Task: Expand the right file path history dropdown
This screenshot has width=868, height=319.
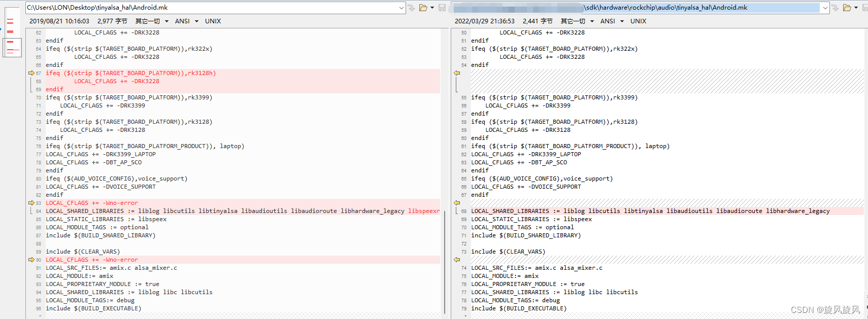Action: coord(825,8)
